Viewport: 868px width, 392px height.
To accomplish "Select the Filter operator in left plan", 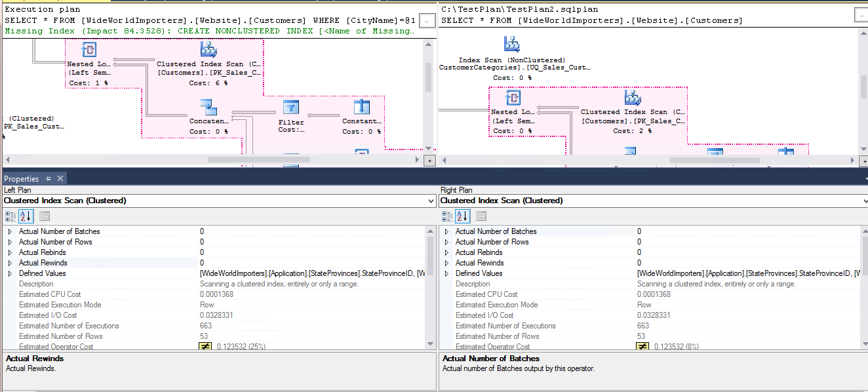I will [291, 108].
